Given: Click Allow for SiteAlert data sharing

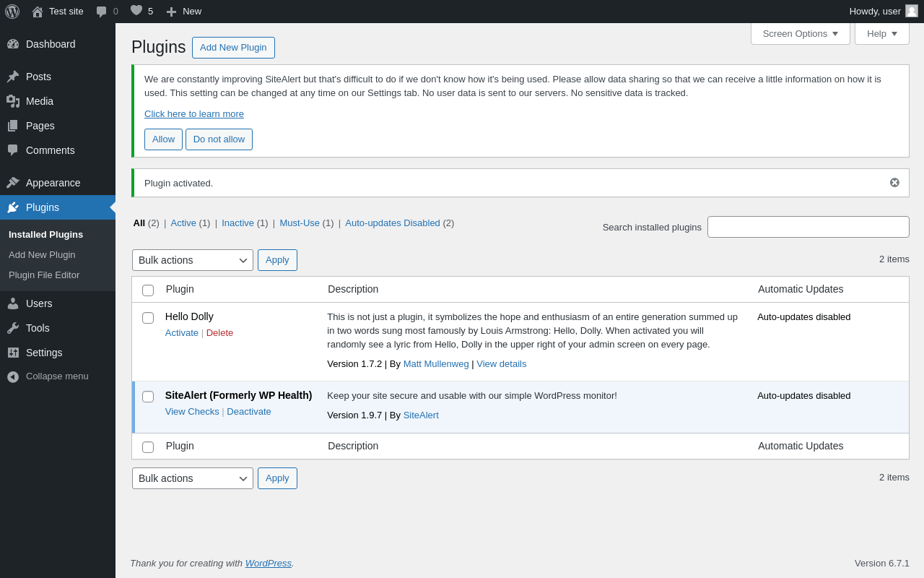Looking at the screenshot, I should click(163, 139).
